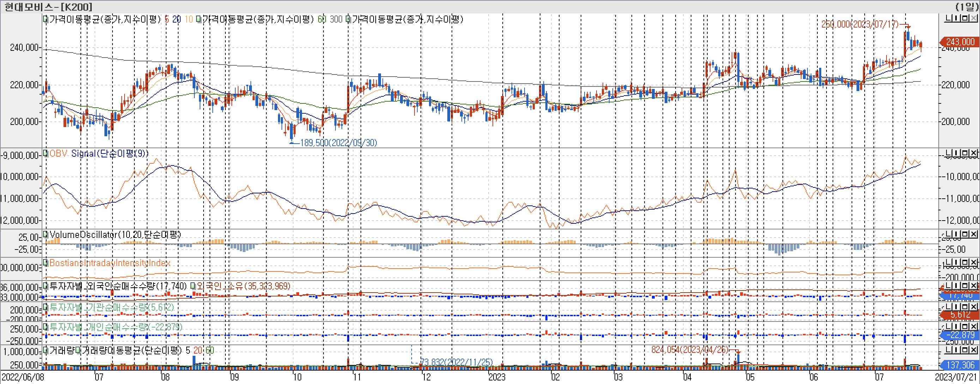Maximize the VolumeOscillator panel
The image size is (980, 384).
[x=965, y=234]
